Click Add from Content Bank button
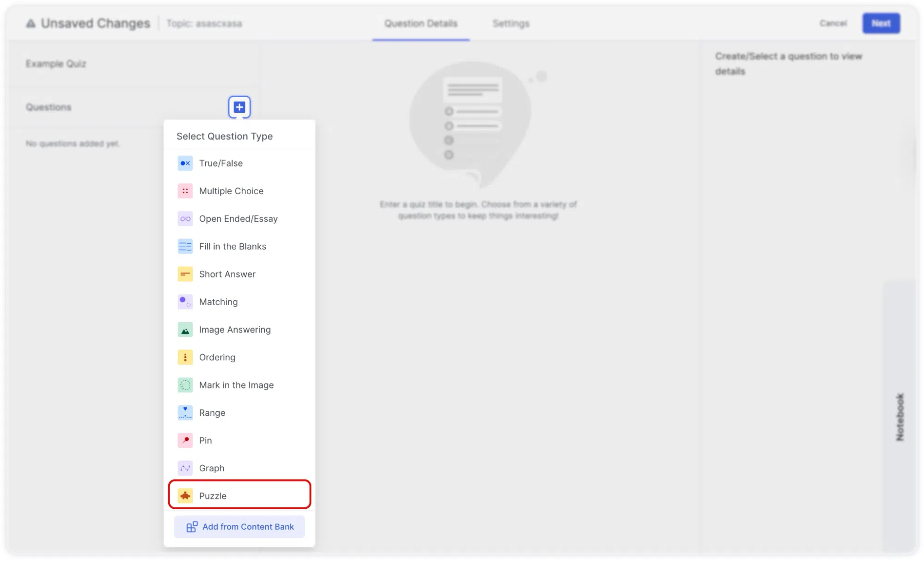 pyautogui.click(x=239, y=527)
